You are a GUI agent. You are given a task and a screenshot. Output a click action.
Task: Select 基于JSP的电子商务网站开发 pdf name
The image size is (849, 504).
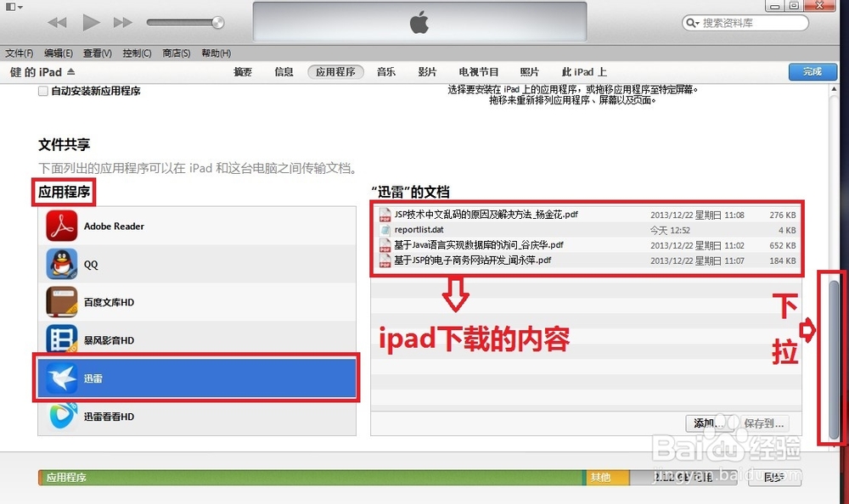473,260
